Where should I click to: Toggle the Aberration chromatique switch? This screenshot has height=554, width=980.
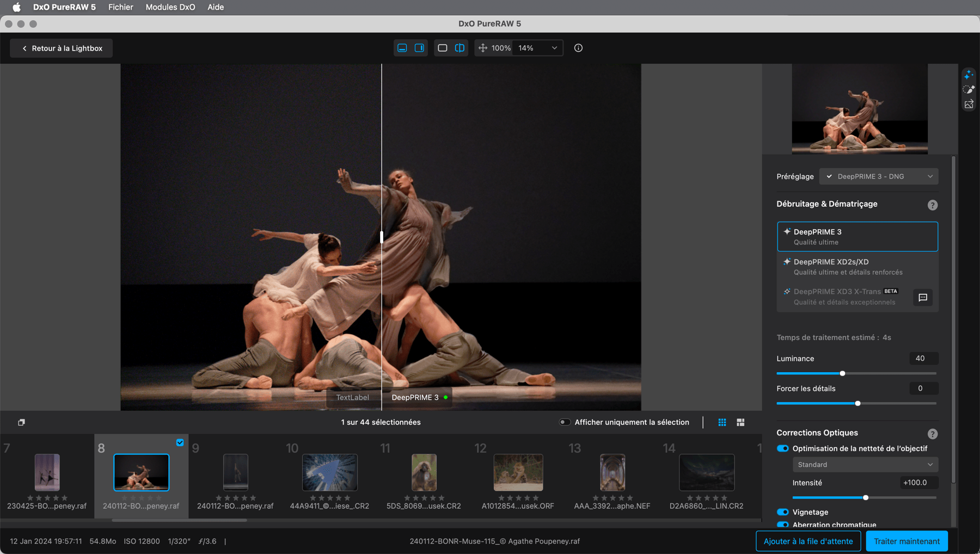(782, 525)
